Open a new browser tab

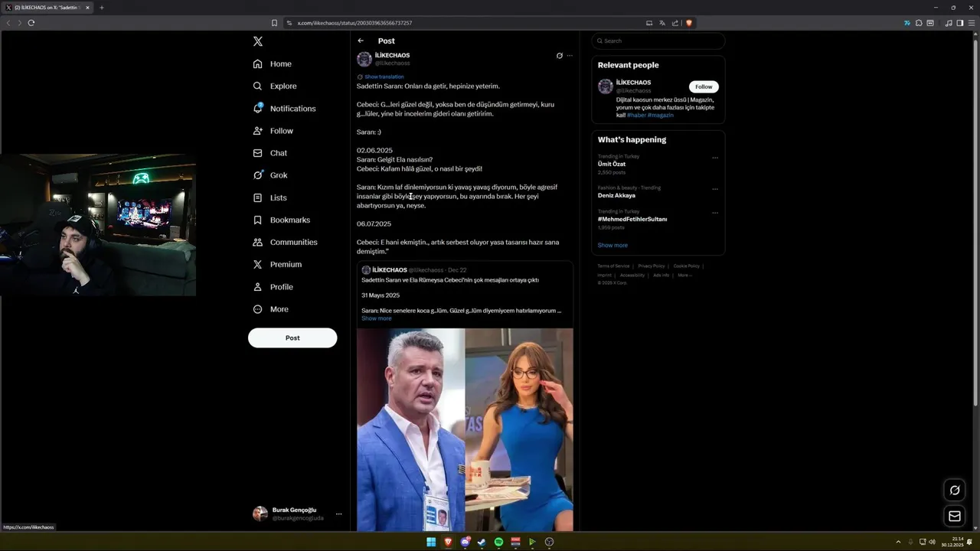[x=102, y=8]
